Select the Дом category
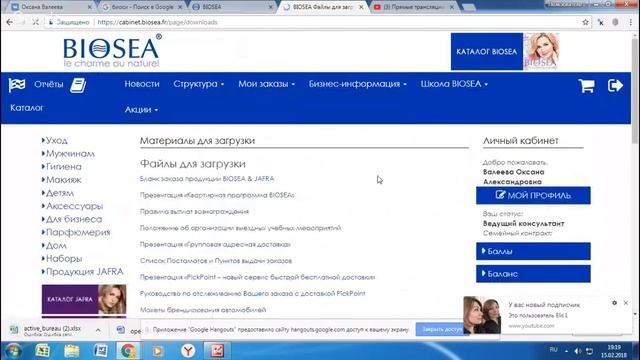Viewport: 640px width, 360px height. point(56,245)
